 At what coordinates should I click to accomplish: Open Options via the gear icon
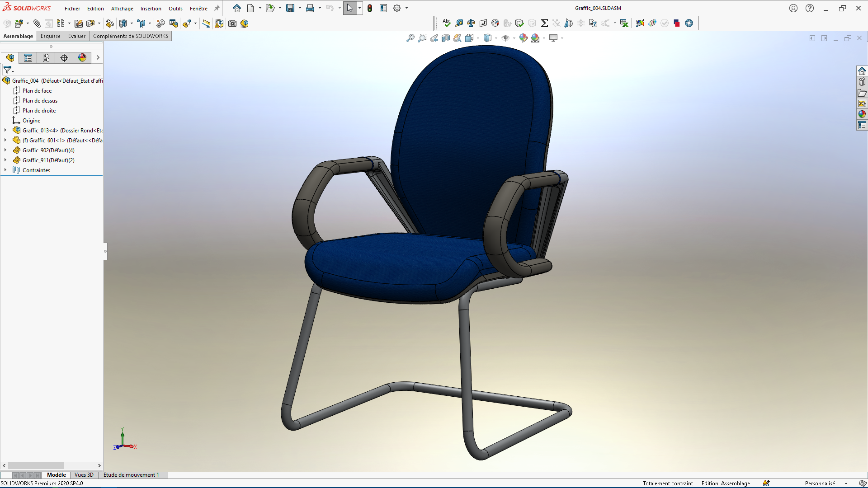(x=397, y=8)
